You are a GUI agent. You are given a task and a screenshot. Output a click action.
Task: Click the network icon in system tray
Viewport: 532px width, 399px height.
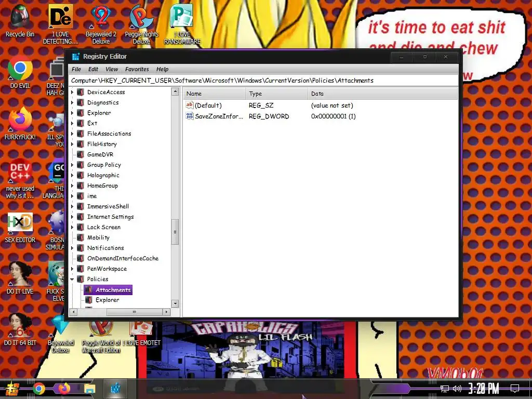pyautogui.click(x=445, y=389)
